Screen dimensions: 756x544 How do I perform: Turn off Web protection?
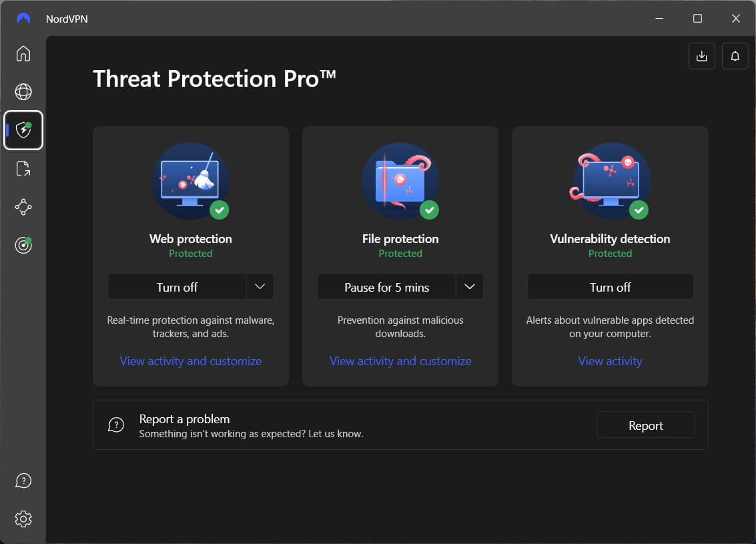[177, 287]
